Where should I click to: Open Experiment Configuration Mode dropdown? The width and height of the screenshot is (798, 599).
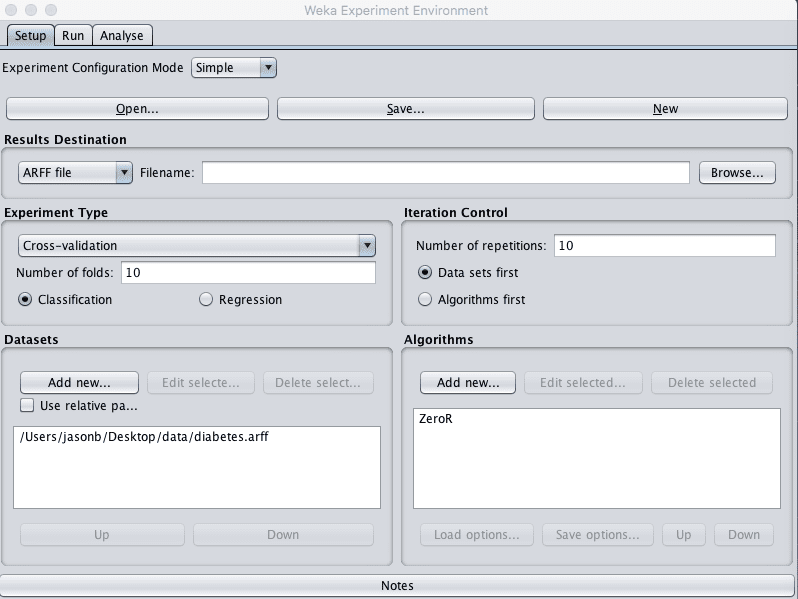coord(234,68)
